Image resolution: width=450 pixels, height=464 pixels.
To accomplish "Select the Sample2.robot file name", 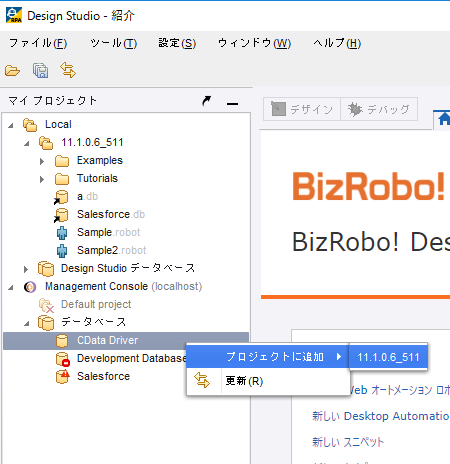I will point(112,250).
